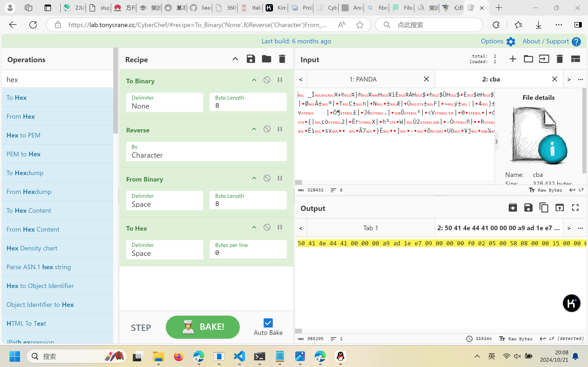The image size is (588, 367).
Task: Replace input with output
Action: (560, 208)
